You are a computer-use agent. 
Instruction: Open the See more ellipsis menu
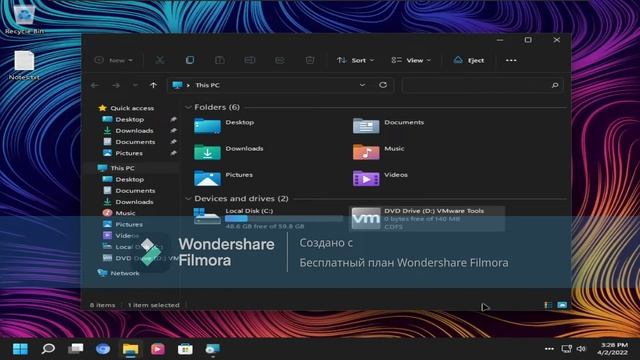click(x=511, y=60)
